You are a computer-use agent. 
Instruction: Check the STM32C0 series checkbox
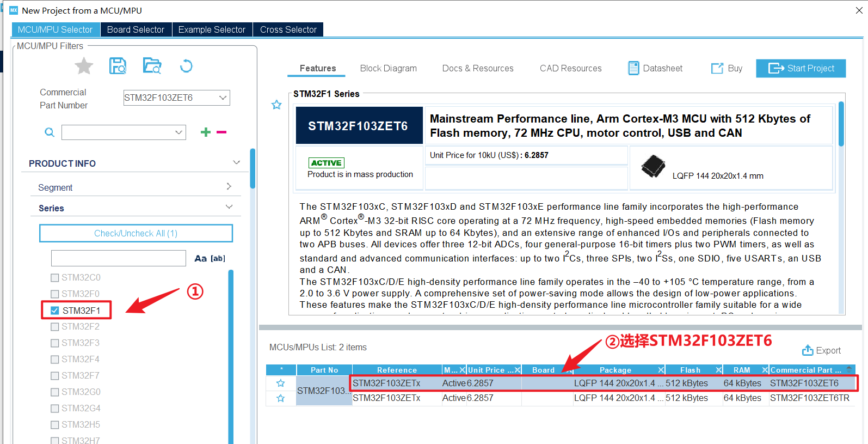click(x=54, y=278)
